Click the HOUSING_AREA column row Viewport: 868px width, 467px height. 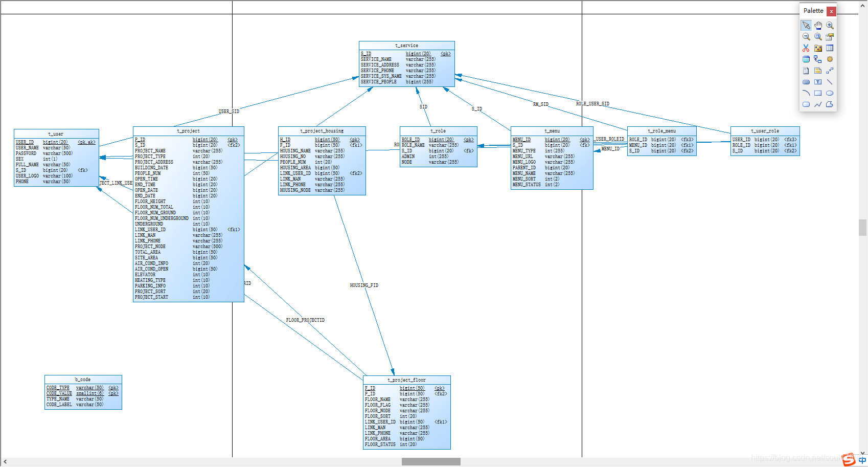coord(322,168)
